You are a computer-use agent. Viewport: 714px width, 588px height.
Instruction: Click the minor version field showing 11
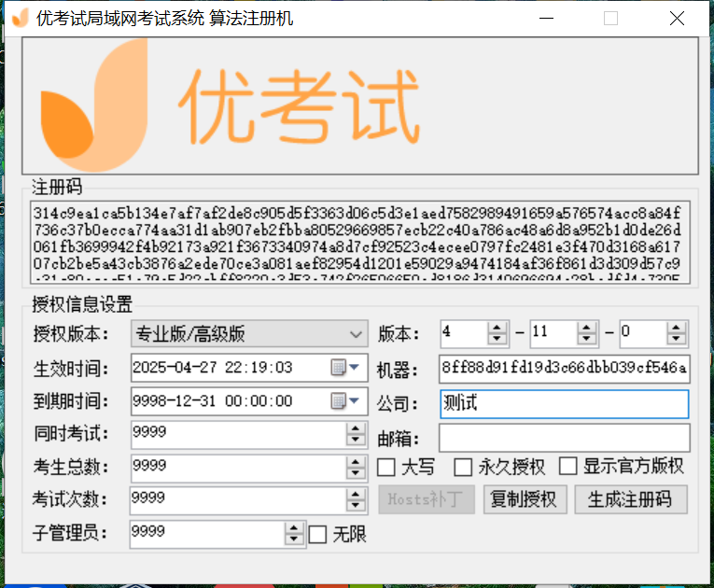[553, 333]
